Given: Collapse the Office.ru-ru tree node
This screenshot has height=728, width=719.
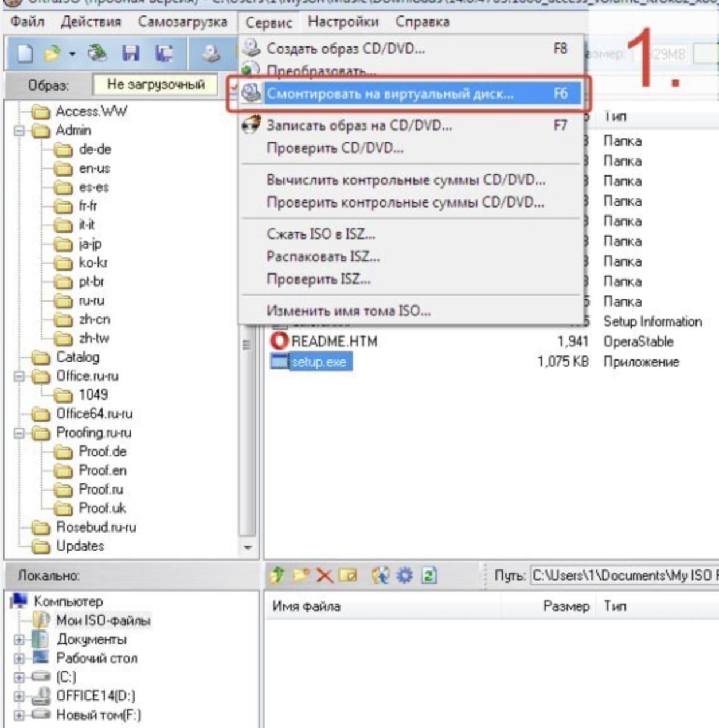Looking at the screenshot, I should tap(19, 376).
